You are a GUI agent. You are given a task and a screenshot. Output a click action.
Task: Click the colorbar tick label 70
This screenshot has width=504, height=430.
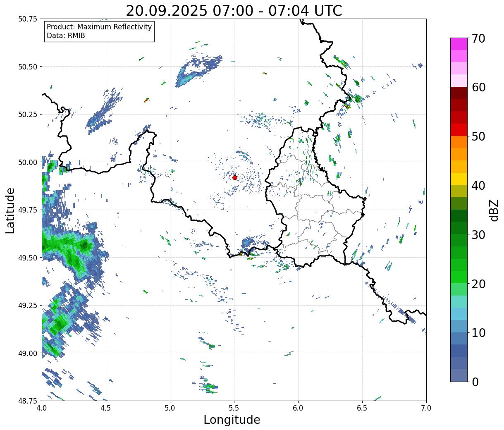click(x=478, y=38)
